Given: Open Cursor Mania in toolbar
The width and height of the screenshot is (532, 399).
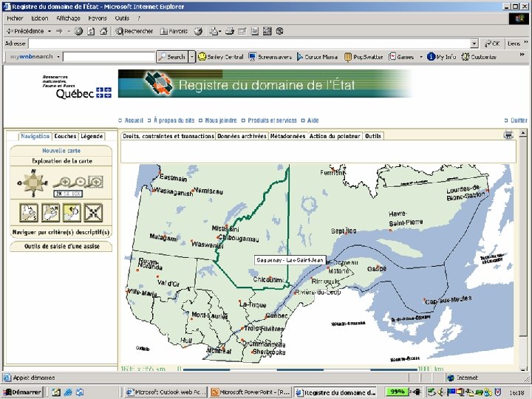Looking at the screenshot, I should click(x=317, y=57).
